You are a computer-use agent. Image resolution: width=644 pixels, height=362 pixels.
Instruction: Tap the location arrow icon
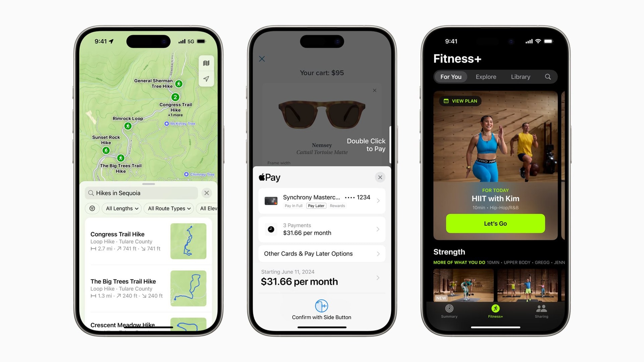[206, 79]
